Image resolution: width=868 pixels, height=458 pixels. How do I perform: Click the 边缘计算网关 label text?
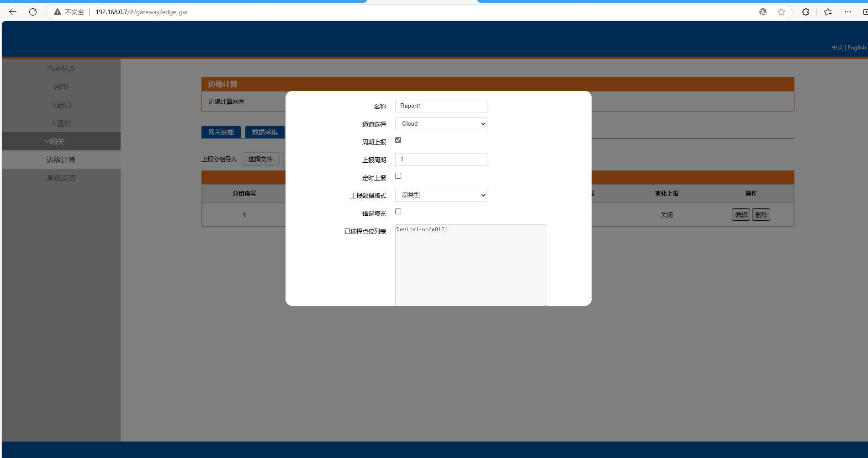(x=227, y=101)
